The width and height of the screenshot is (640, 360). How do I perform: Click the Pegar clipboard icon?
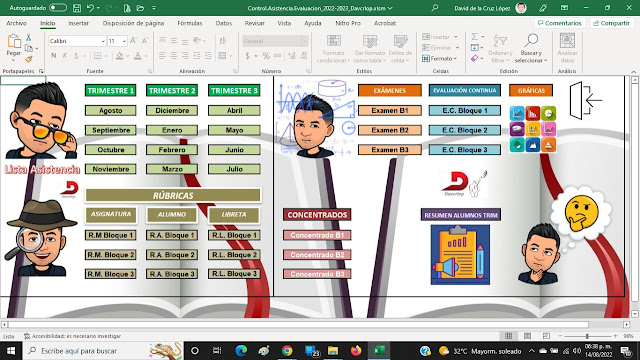pos(13,41)
